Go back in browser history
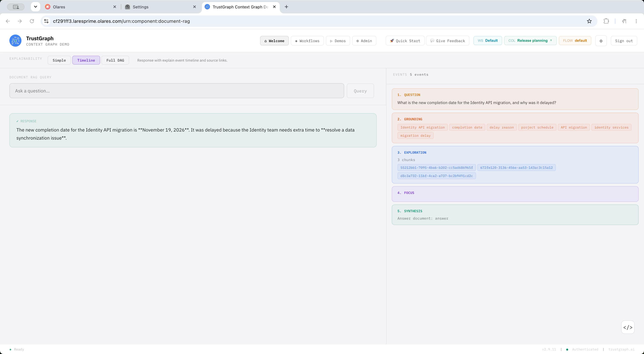 [8, 21]
